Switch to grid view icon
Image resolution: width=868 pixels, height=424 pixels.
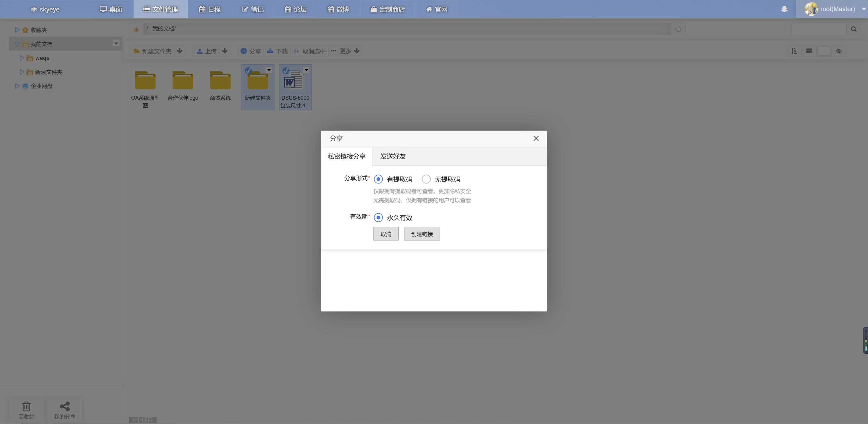809,51
